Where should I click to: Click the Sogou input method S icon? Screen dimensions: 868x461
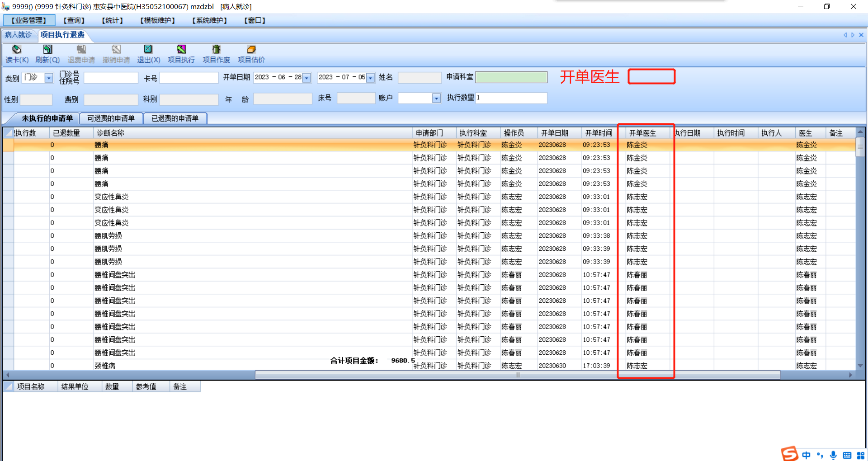pyautogui.click(x=790, y=453)
